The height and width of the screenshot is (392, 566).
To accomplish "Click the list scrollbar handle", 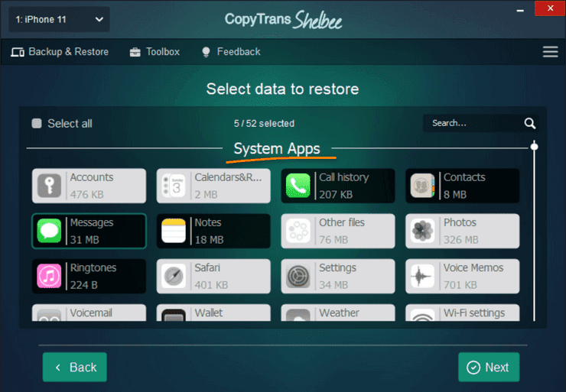I will click(534, 147).
